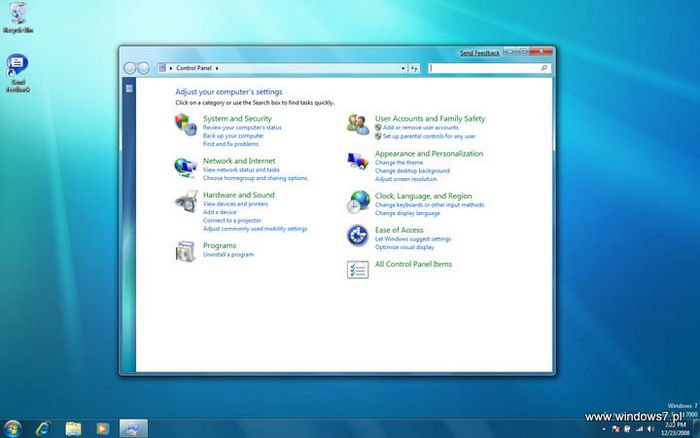Click Optimize visual display
The image size is (700, 438).
pyautogui.click(x=404, y=247)
